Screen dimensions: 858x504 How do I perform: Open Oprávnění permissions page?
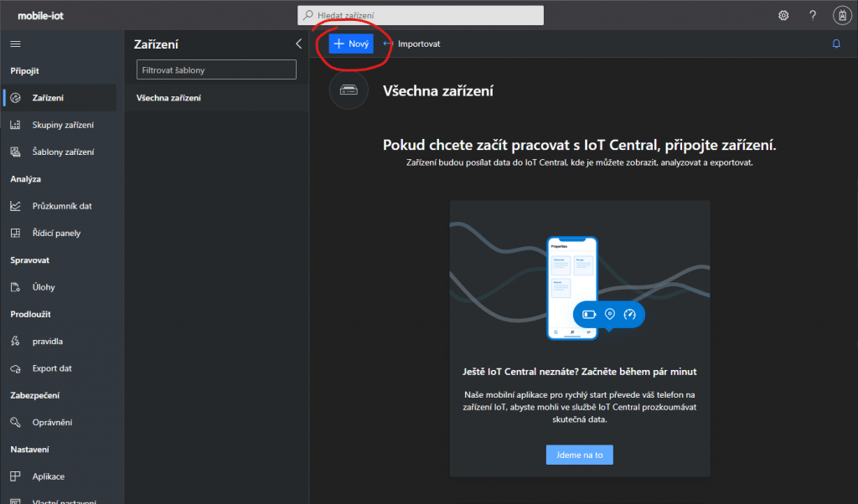pos(52,422)
